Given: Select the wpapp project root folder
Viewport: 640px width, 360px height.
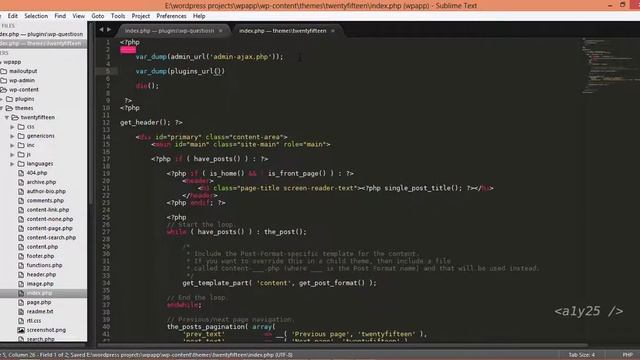Looking at the screenshot, I should 12,62.
